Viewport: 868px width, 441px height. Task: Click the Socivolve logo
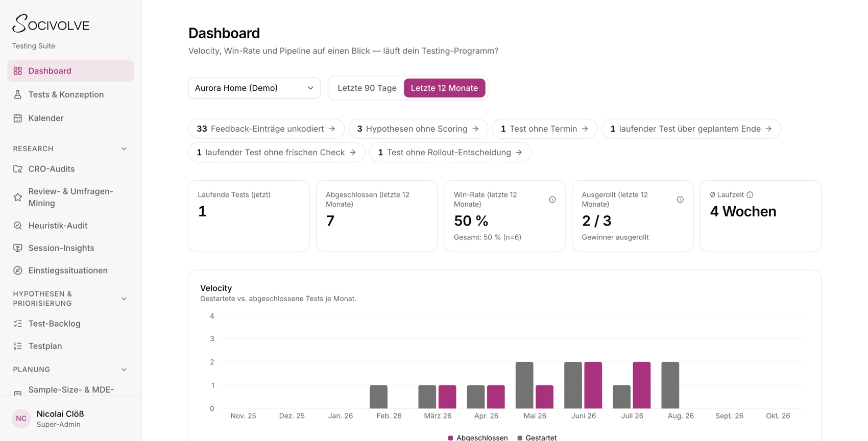click(x=51, y=23)
